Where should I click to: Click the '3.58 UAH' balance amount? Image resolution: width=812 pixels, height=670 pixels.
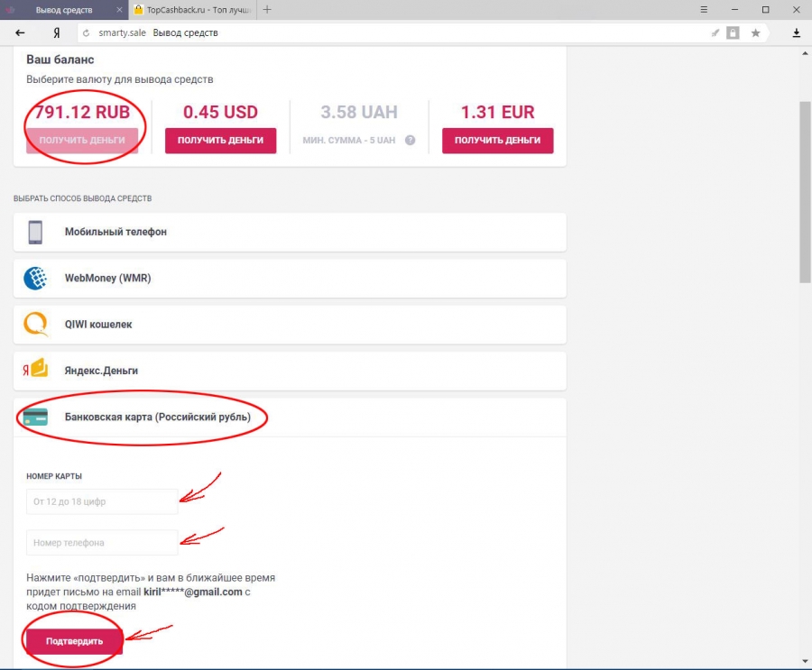tap(359, 112)
